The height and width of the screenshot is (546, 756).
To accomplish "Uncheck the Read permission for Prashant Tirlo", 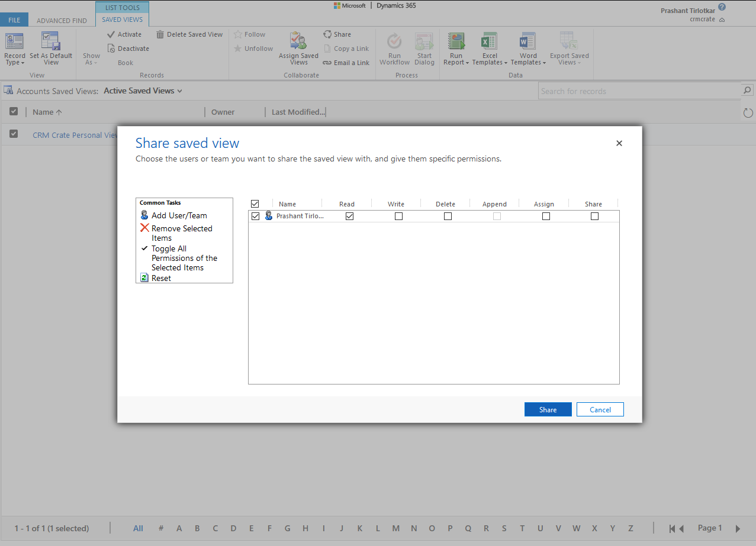I will [x=349, y=216].
